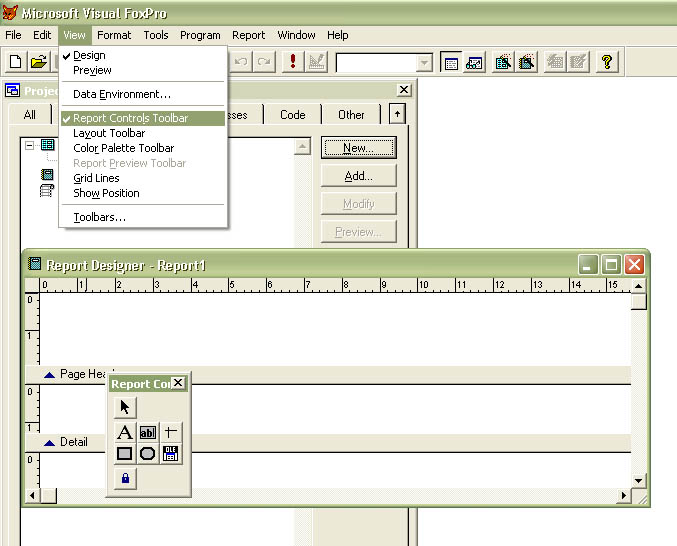Select the Rectangle tool in Report Controls

click(125, 454)
